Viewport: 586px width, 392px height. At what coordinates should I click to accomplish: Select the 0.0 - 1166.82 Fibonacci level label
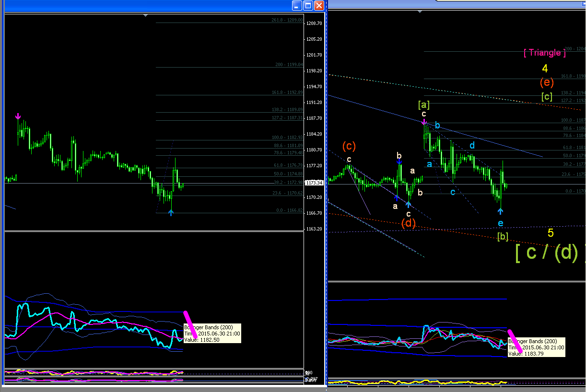click(x=290, y=210)
